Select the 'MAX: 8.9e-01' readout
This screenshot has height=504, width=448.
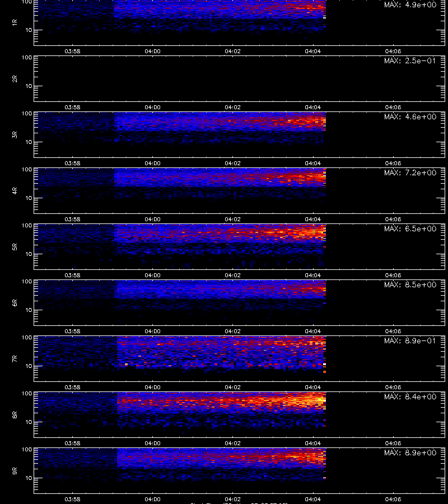[x=410, y=340]
